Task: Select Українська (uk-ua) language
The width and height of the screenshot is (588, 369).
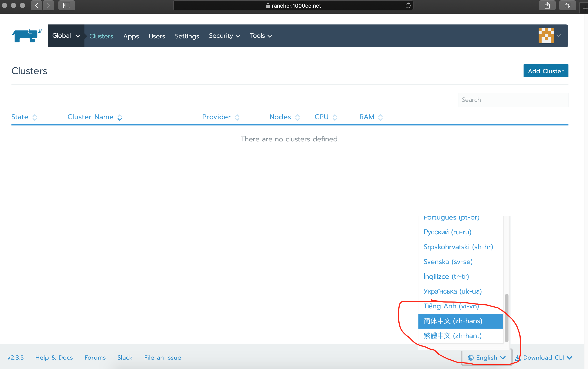Action: point(460,291)
